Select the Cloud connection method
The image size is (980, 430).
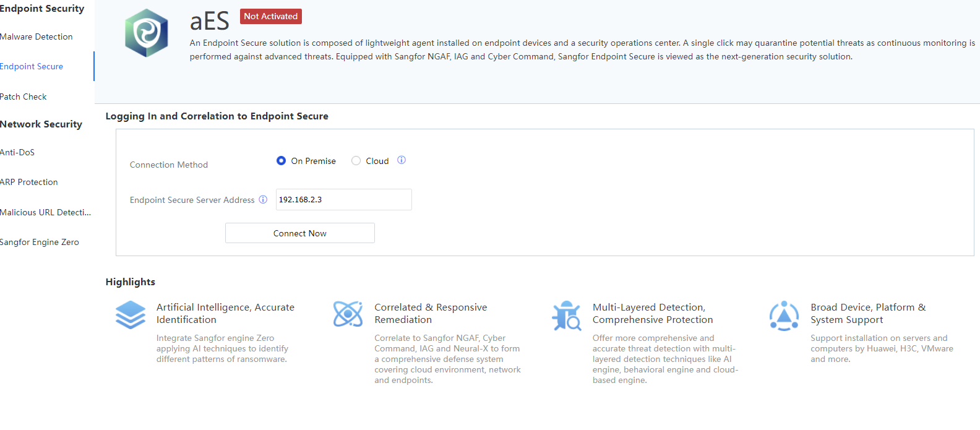tap(356, 161)
